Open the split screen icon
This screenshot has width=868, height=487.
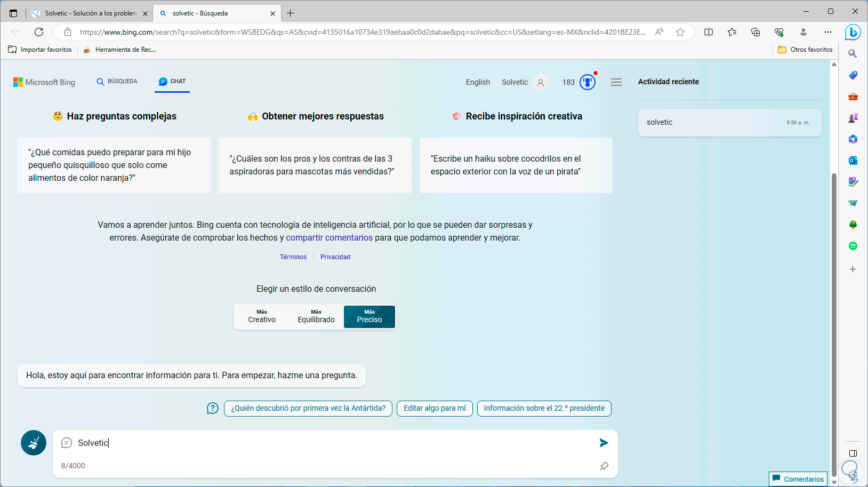point(709,32)
